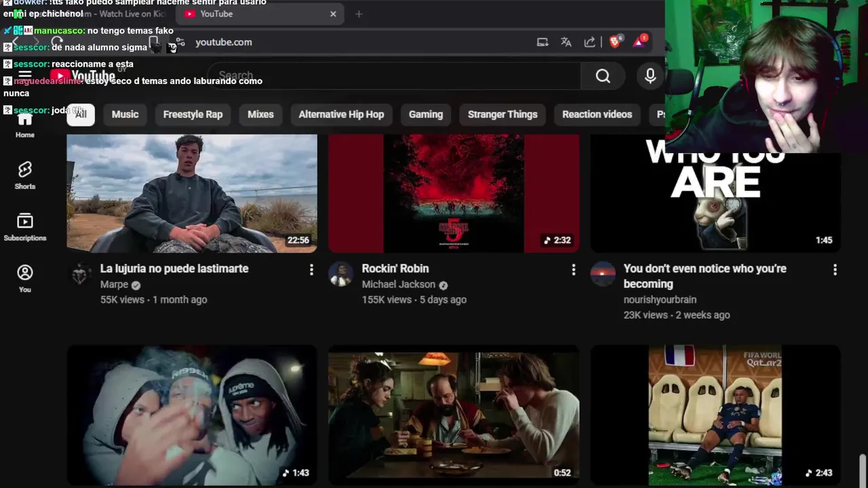The image size is (868, 488).
Task: Start voice search with microphone icon
Action: click(650, 76)
